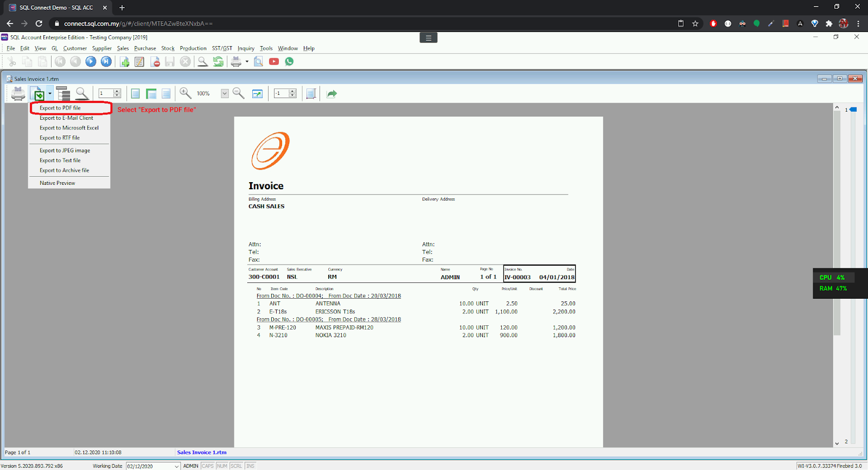Image resolution: width=868 pixels, height=470 pixels.
Task: Click the report outline icon in preview toolbar
Action: (63, 94)
